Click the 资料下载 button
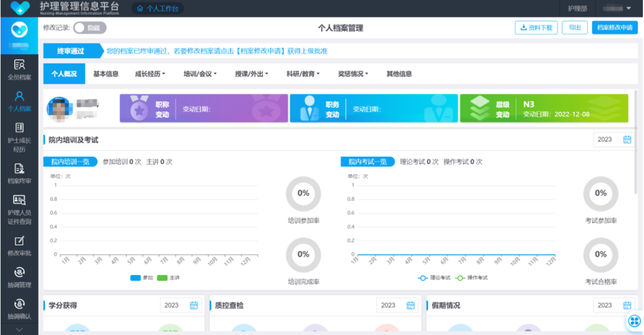 tap(536, 27)
